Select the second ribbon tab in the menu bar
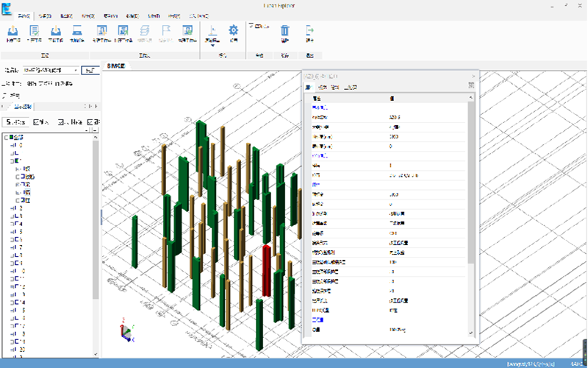 pyautogui.click(x=45, y=16)
